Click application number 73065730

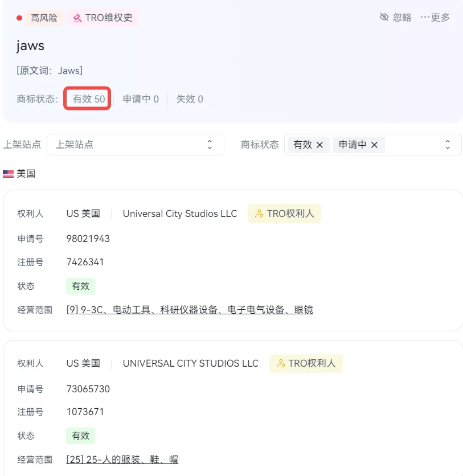[x=88, y=389]
